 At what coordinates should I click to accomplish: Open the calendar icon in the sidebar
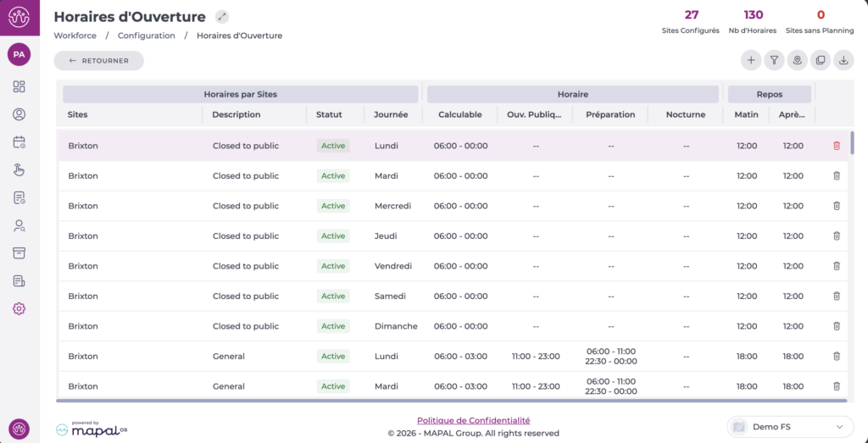pyautogui.click(x=19, y=142)
